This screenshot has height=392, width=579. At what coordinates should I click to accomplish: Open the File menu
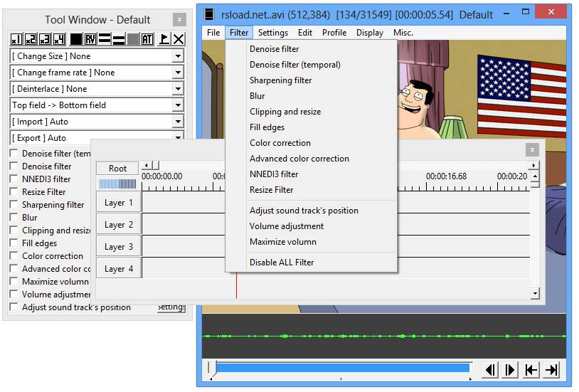[x=213, y=33]
